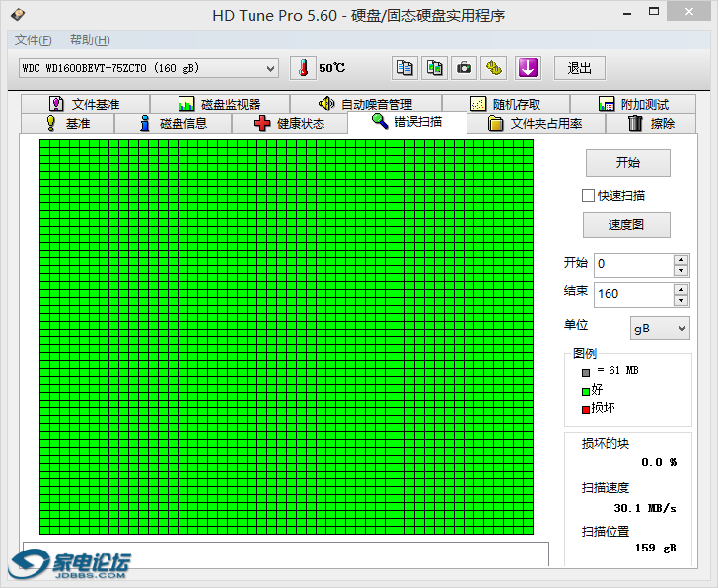Screen dimensions: 718x588
Task: Enable the 快速扫描 quick scan checkbox
Action: 588,196
